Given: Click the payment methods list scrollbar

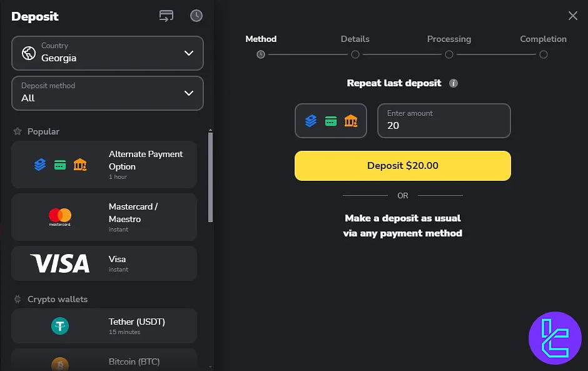Looking at the screenshot, I should click(x=210, y=177).
